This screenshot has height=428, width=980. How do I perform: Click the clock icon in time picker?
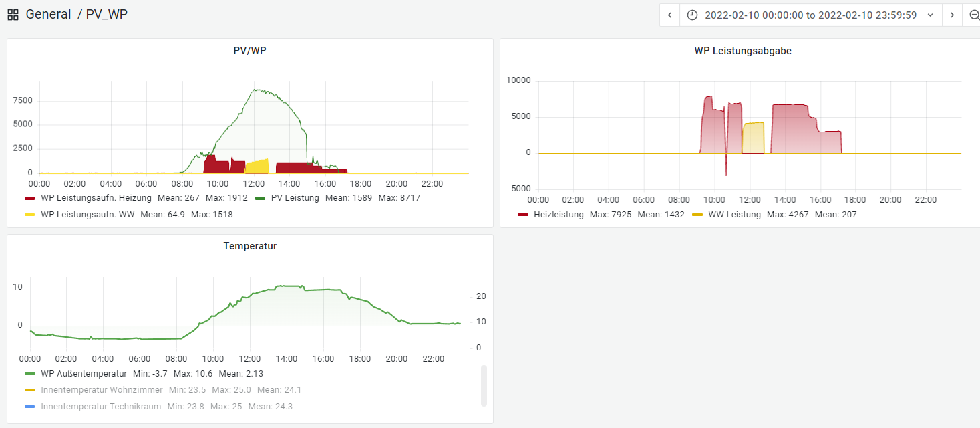(692, 15)
